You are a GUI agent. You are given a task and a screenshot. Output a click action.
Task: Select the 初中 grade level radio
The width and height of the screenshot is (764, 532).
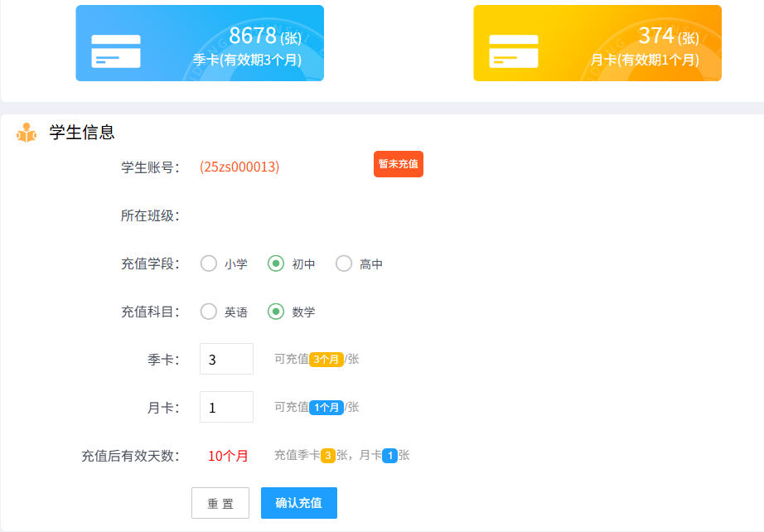click(276, 264)
